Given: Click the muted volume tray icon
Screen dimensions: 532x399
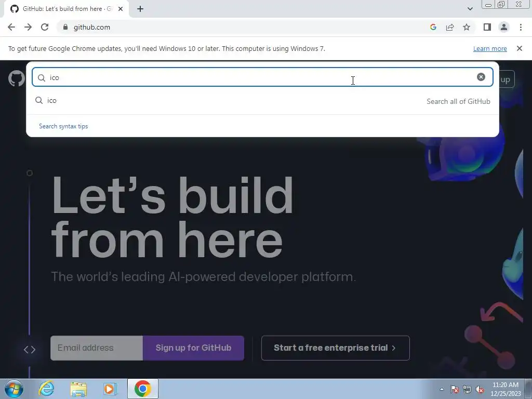Looking at the screenshot, I should [x=480, y=389].
